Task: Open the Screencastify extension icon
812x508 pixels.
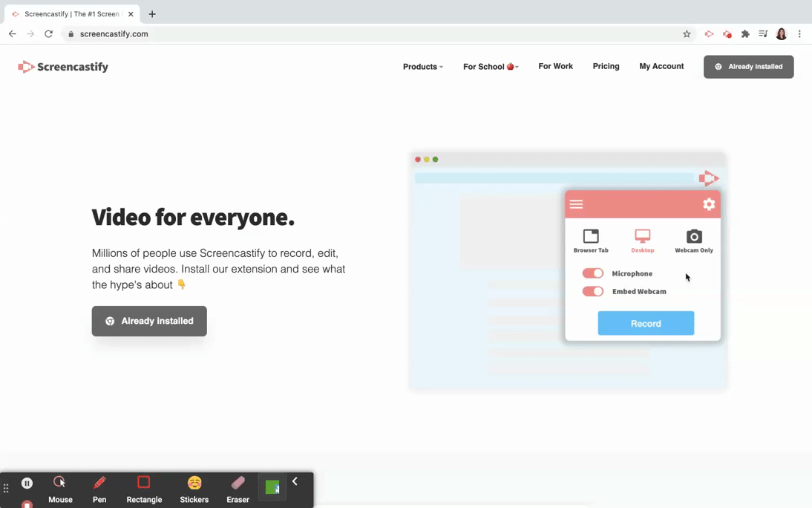Action: 709,34
